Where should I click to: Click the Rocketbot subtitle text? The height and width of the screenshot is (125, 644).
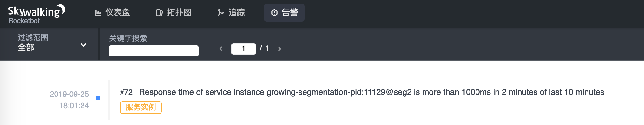[x=24, y=21]
